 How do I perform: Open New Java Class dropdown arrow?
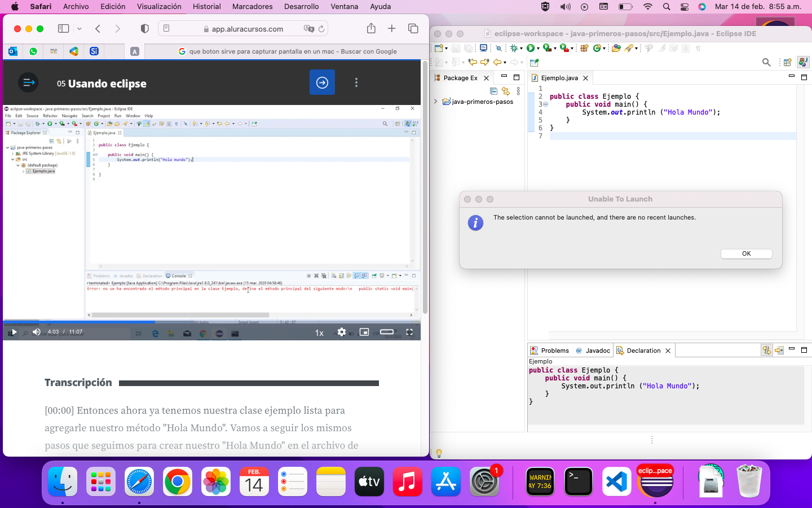coord(604,49)
